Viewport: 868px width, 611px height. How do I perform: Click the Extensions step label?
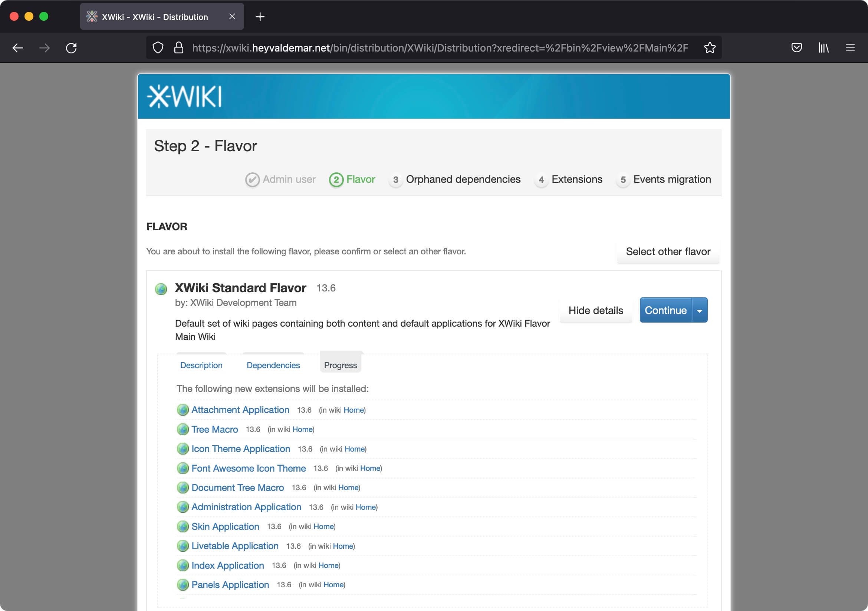point(577,179)
